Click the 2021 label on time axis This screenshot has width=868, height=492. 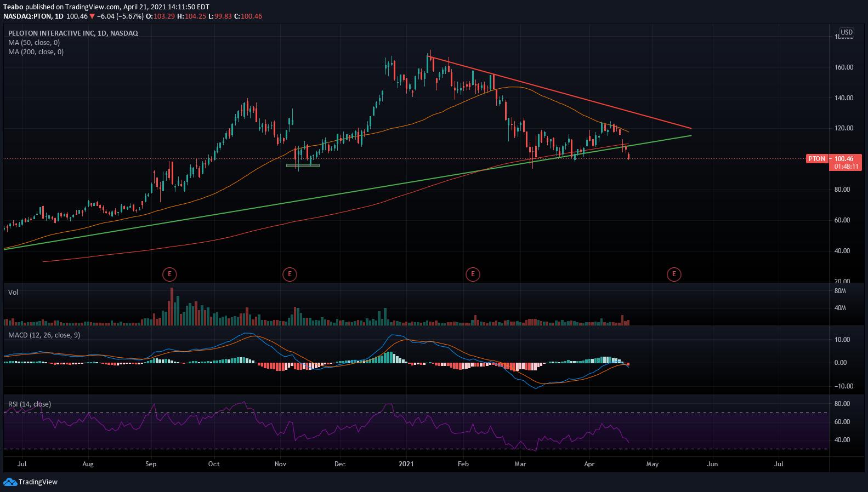406,464
